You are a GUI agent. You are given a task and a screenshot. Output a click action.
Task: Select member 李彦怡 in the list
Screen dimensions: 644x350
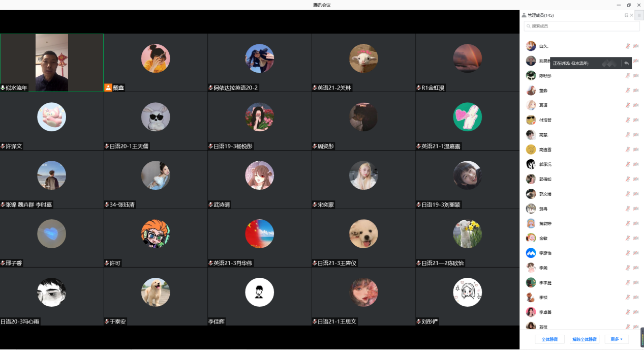[545, 253]
